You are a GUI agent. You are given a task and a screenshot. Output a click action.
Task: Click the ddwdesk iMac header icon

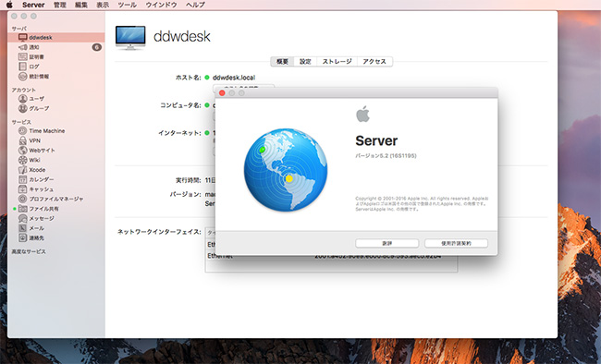pyautogui.click(x=130, y=38)
